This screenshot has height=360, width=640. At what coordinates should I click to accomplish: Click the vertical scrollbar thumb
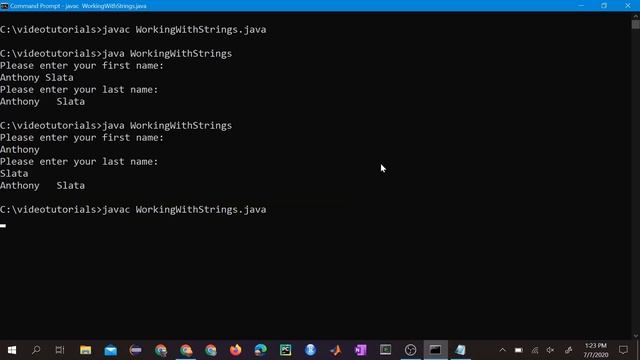[636, 24]
